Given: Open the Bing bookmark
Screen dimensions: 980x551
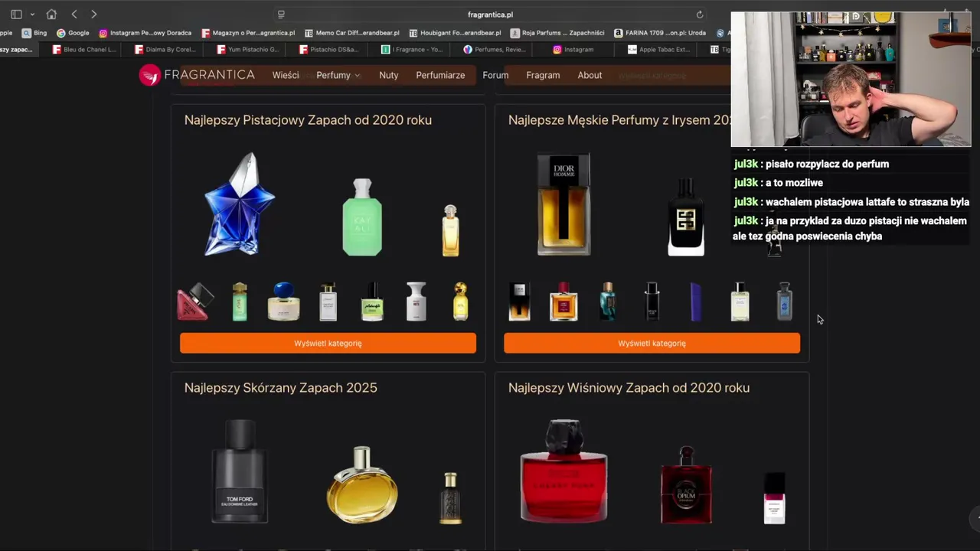Looking at the screenshot, I should click(34, 33).
